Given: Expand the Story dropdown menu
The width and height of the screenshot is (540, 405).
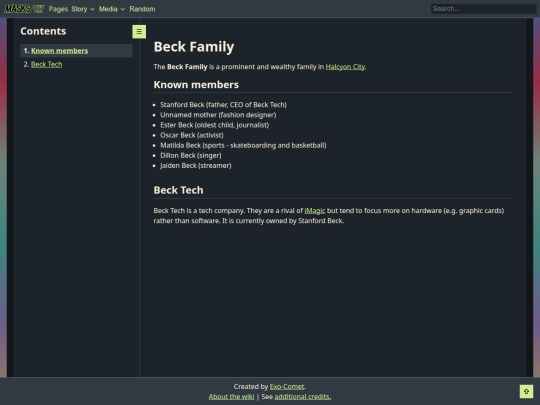Looking at the screenshot, I should pos(83,9).
